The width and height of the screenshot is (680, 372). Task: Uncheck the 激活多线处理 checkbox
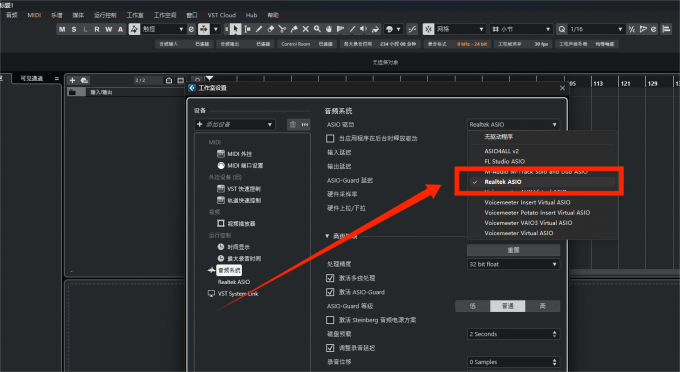[x=330, y=278]
